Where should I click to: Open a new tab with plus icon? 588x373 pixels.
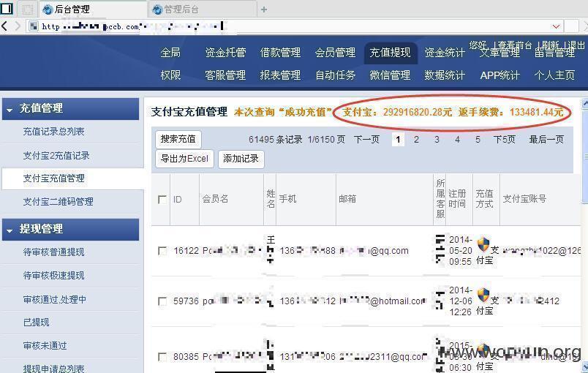coord(264,10)
